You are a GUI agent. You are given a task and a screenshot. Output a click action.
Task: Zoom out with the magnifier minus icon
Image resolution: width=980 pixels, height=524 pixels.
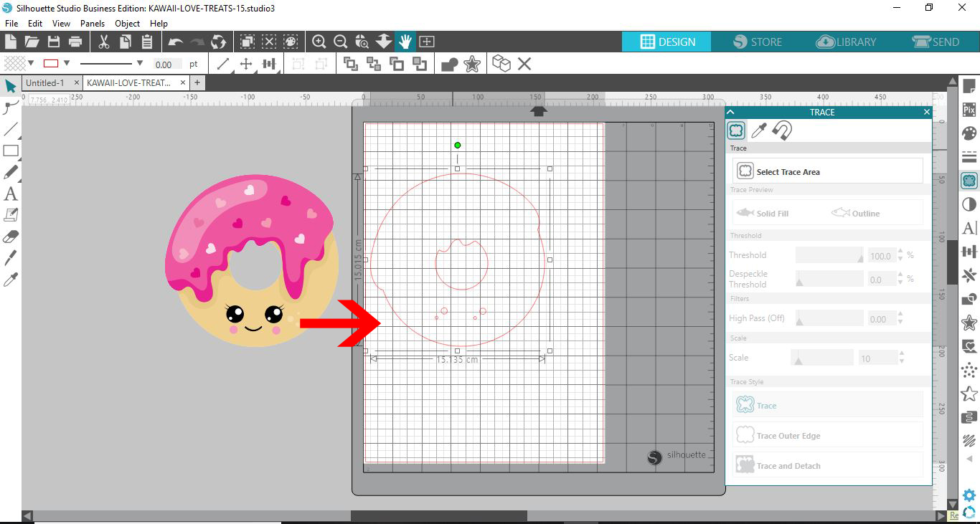341,42
